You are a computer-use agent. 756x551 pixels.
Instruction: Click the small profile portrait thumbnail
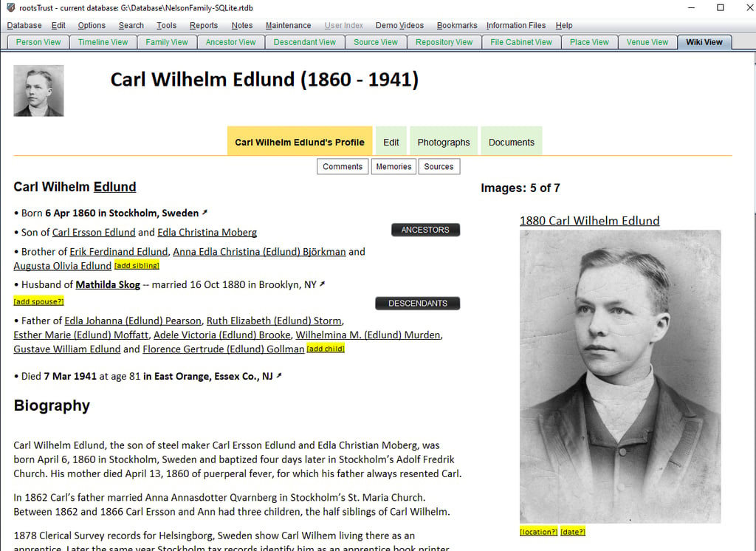pos(38,91)
